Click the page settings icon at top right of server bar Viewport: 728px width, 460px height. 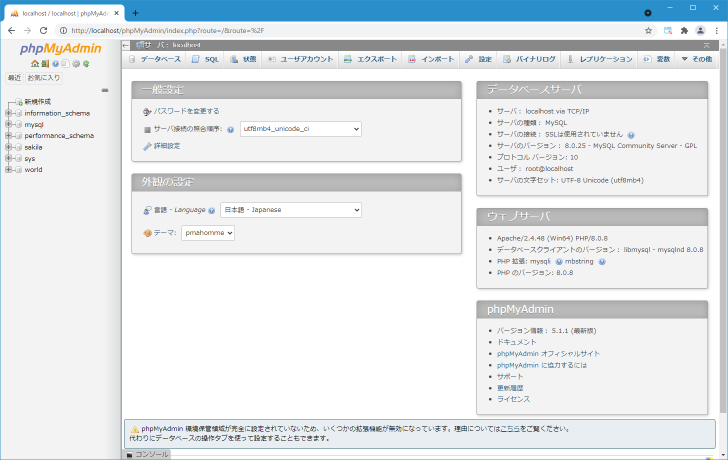point(707,45)
